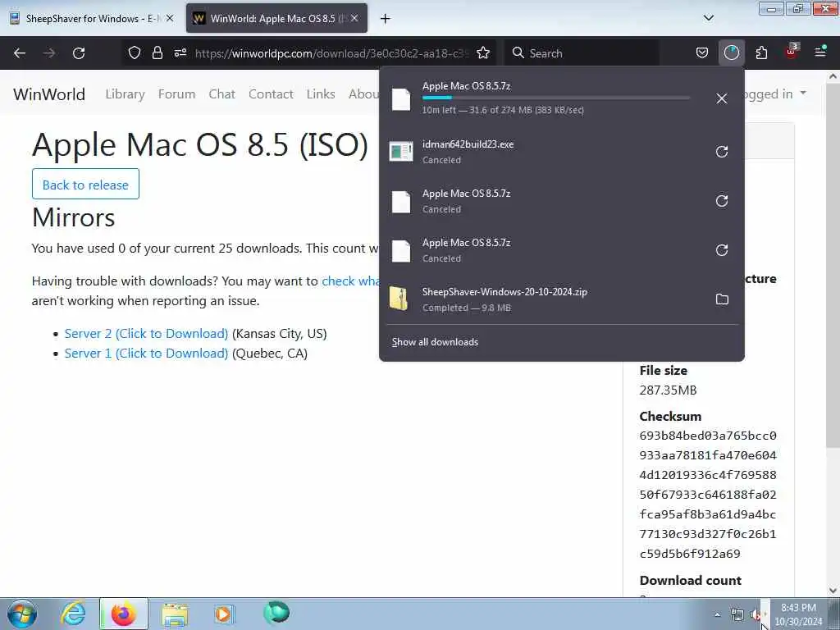The image size is (840, 630).
Task: Open the Forum nav item
Action: (177, 94)
